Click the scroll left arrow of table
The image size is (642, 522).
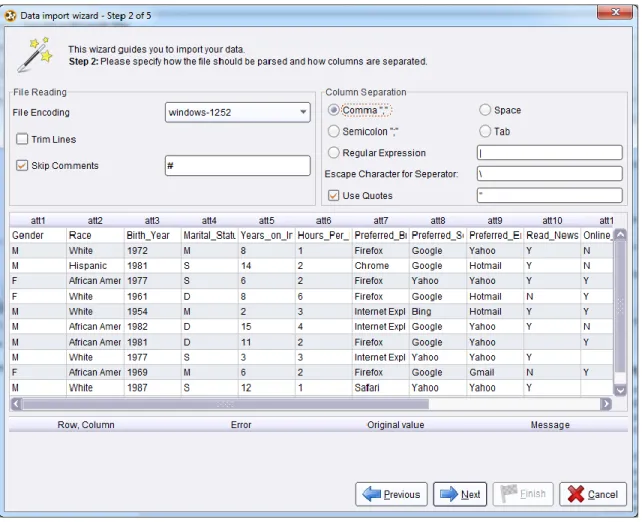coord(16,404)
